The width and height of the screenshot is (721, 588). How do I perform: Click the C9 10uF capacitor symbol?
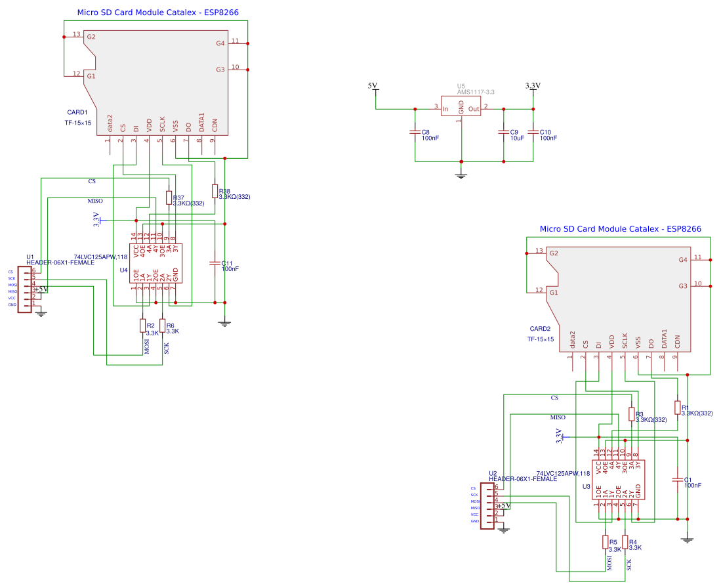tap(503, 133)
